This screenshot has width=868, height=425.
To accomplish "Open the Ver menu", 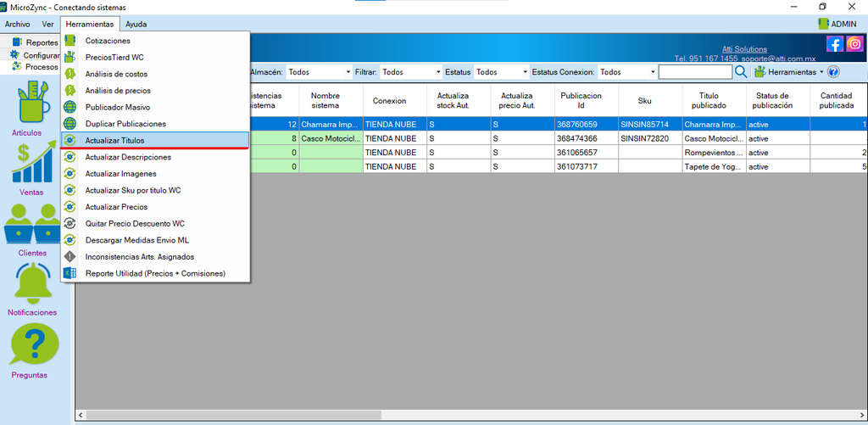I will (x=47, y=24).
